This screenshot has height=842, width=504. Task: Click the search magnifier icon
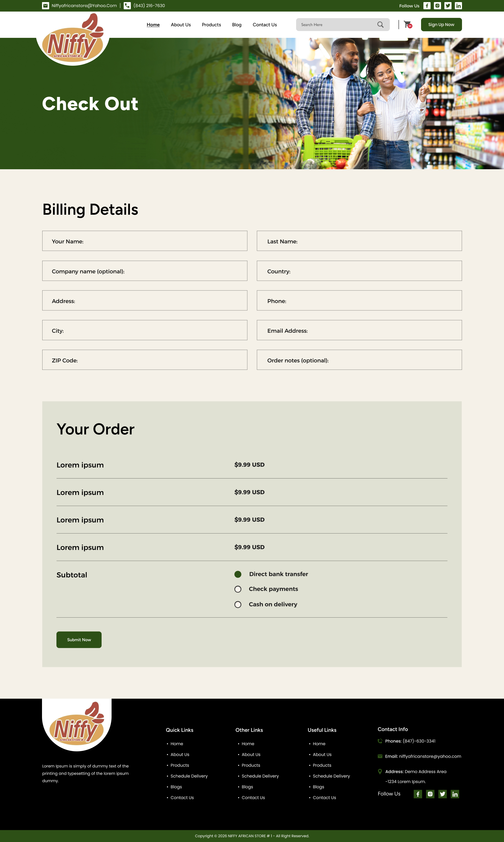[x=380, y=24]
